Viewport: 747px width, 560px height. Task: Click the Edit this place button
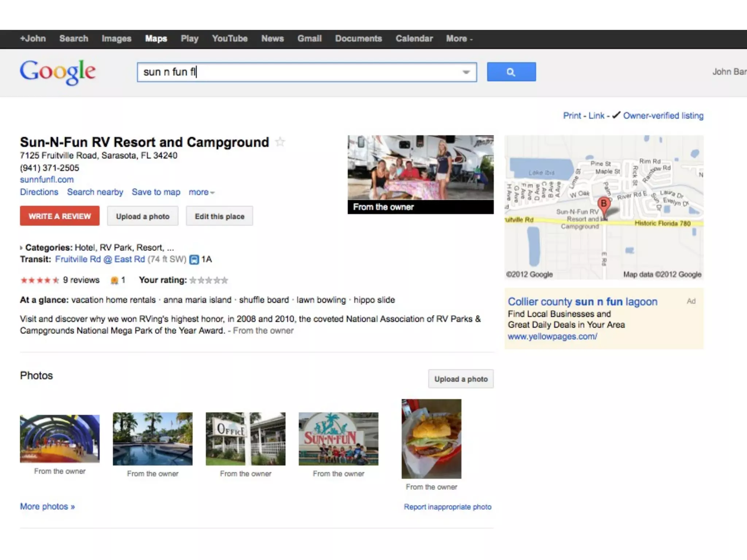pyautogui.click(x=219, y=216)
